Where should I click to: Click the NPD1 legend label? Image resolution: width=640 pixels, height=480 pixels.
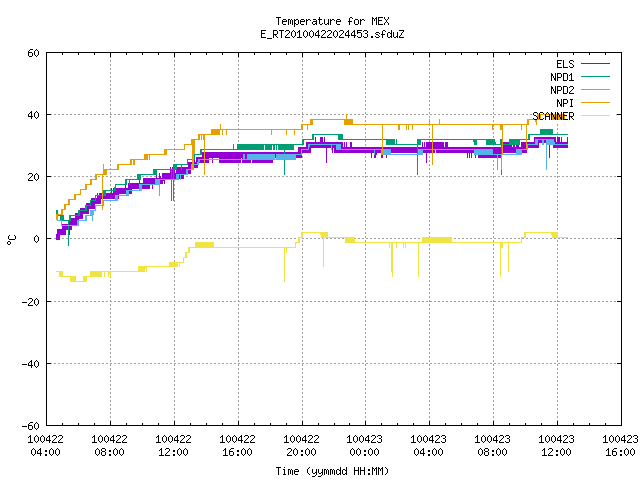coord(562,77)
